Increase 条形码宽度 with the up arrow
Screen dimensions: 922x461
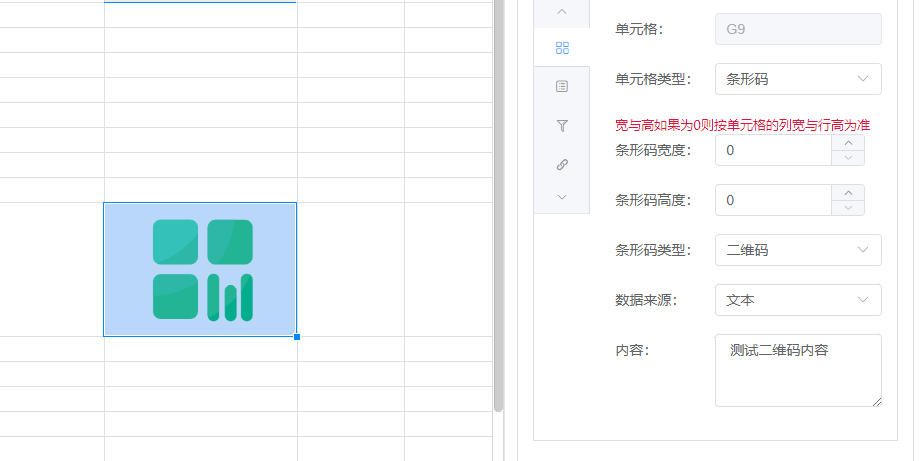pos(848,142)
